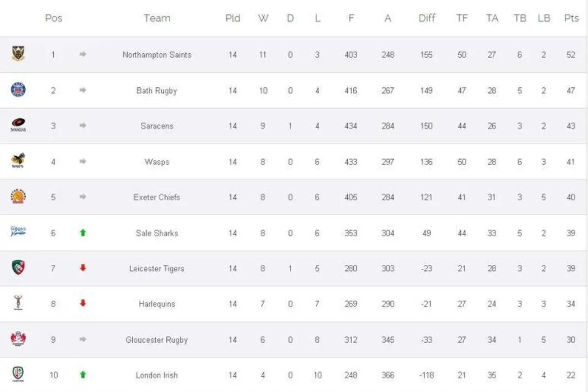
Task: Open the Exeter Chiefs team name
Action: 157,197
